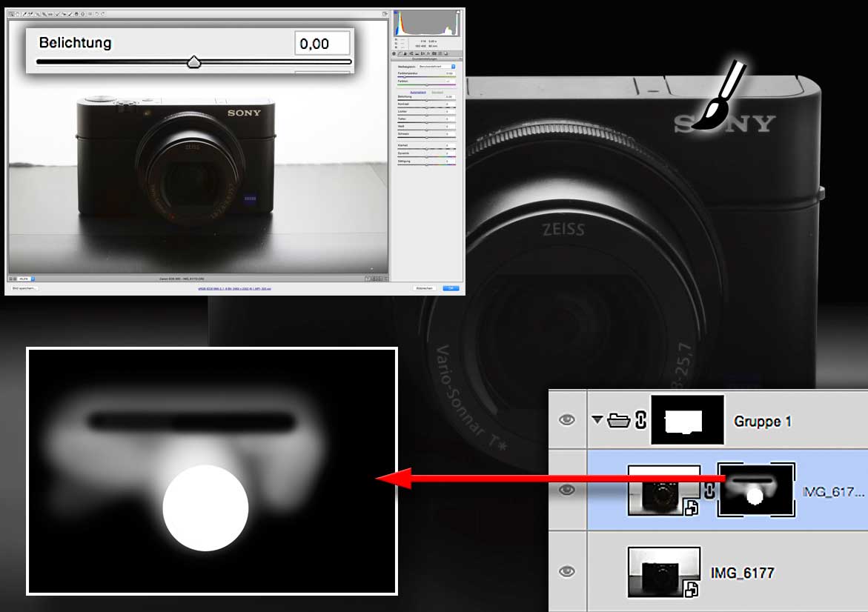The width and height of the screenshot is (868, 612).
Task: Toggle highlight clipping warning on histogram
Action: tap(458, 12)
